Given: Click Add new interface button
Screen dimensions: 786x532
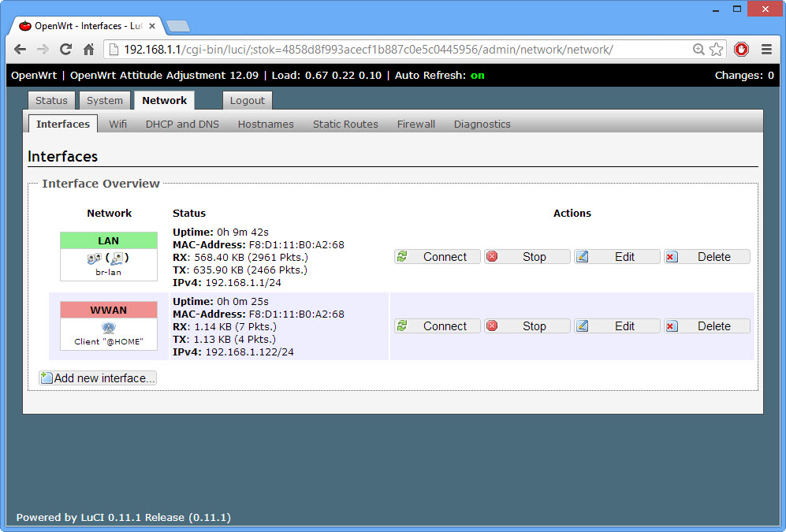Looking at the screenshot, I should (x=98, y=378).
